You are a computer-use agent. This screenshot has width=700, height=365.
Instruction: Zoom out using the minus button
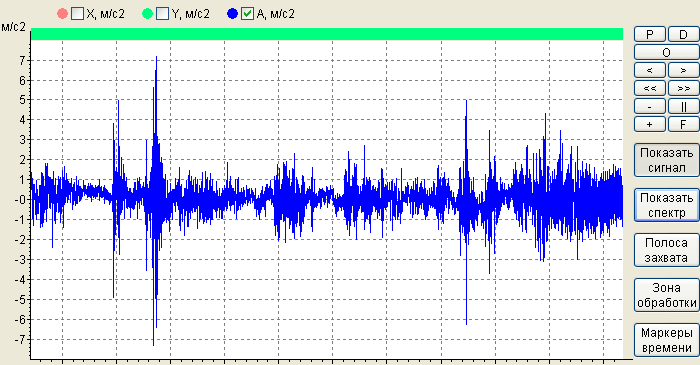coord(650,106)
